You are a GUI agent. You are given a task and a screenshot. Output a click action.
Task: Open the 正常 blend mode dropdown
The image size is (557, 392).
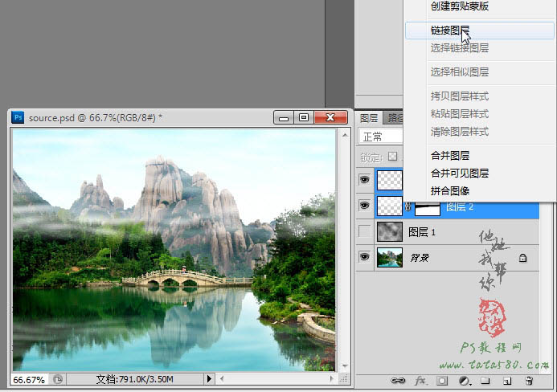coord(381,137)
